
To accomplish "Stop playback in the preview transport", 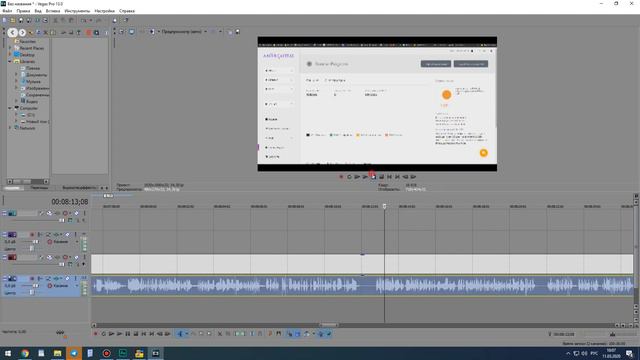I will point(381,177).
